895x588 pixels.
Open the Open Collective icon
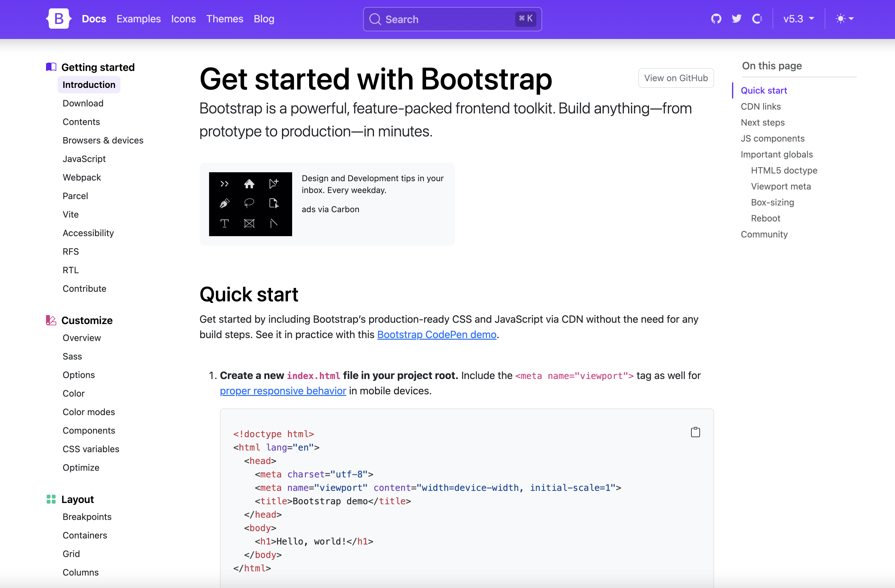pyautogui.click(x=757, y=19)
